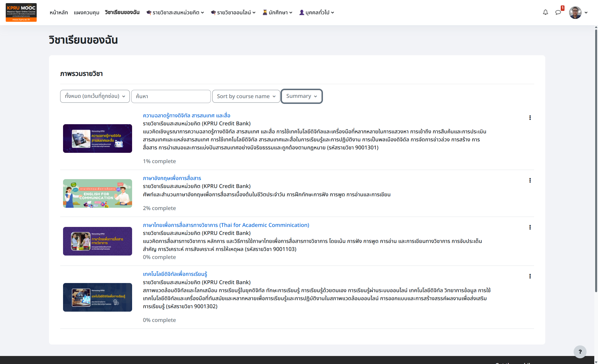
Task: Select วิชาเรียนของฉัน menu item
Action: [122, 12]
